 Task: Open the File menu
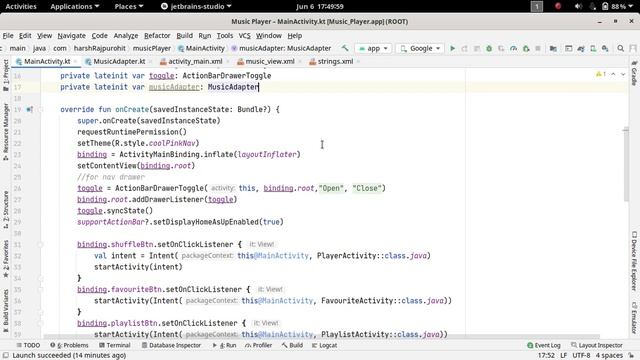coord(8,36)
